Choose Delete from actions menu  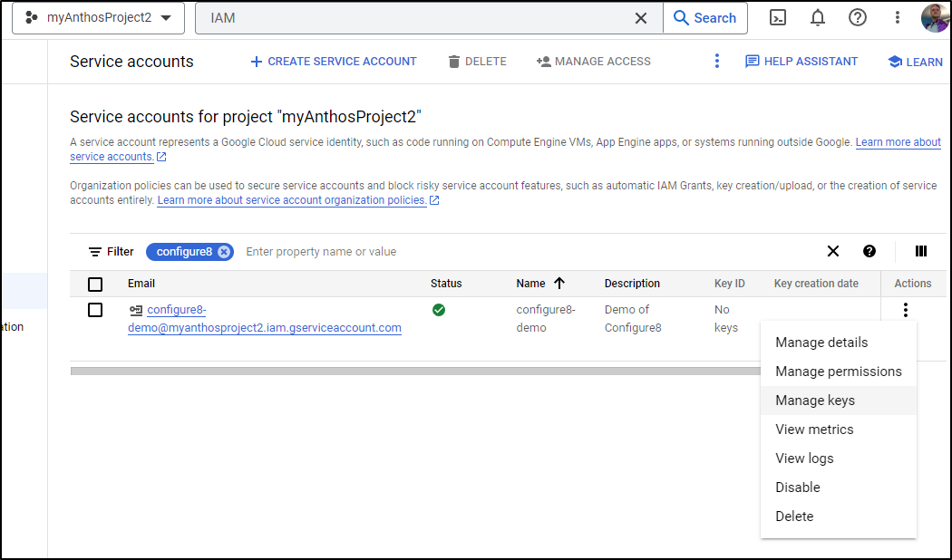click(839, 517)
